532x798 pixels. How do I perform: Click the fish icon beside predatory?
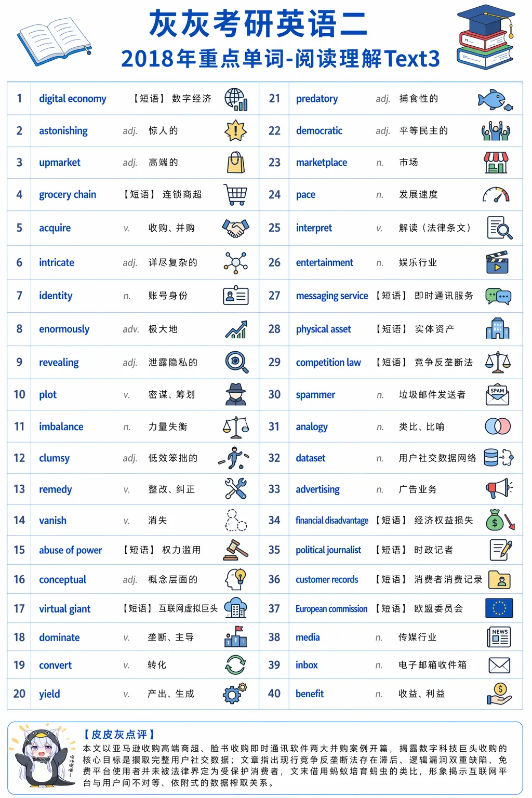(496, 100)
